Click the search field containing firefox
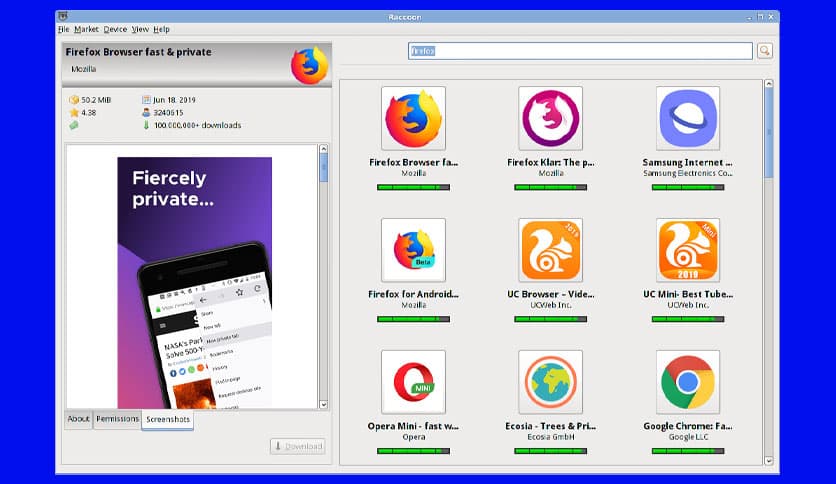The image size is (836, 484). (580, 51)
